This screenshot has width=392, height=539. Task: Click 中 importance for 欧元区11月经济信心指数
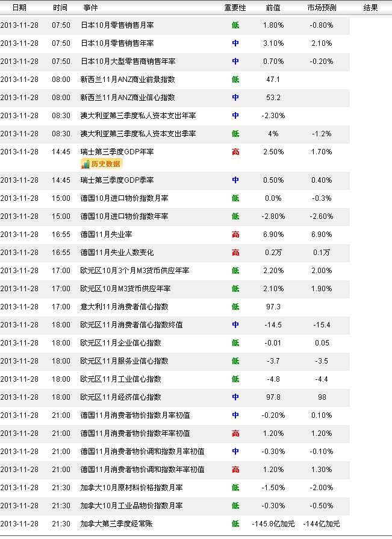(x=235, y=397)
